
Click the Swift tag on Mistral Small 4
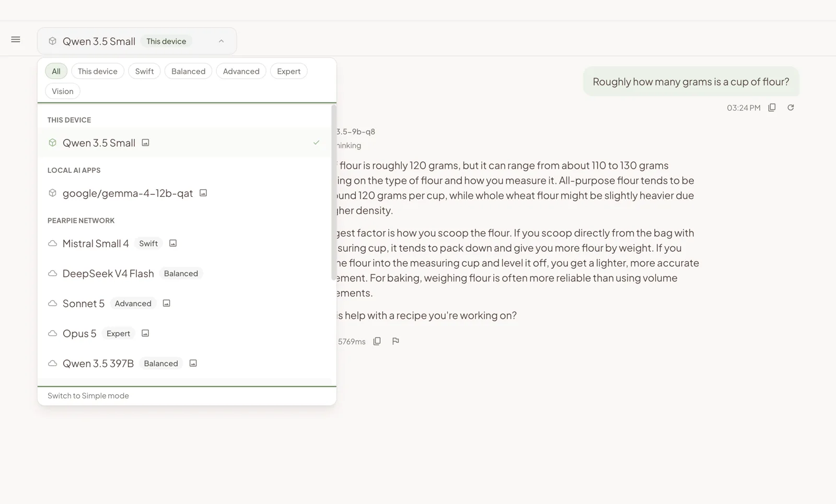tap(148, 243)
